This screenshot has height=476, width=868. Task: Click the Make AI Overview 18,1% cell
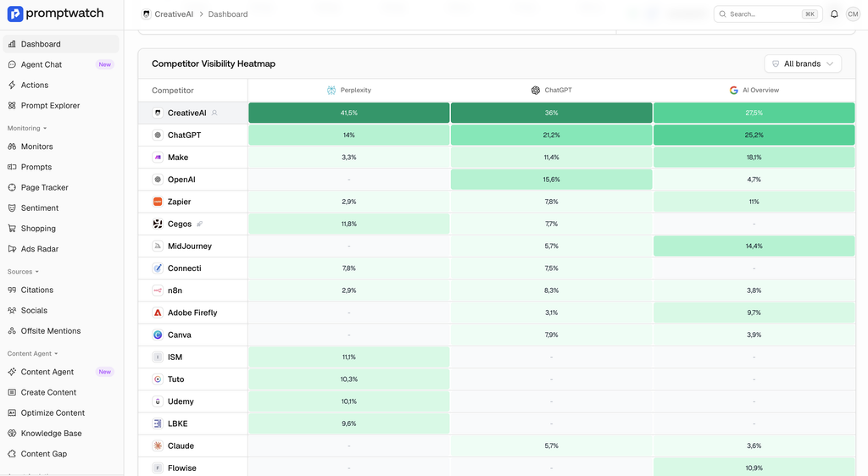click(x=754, y=158)
